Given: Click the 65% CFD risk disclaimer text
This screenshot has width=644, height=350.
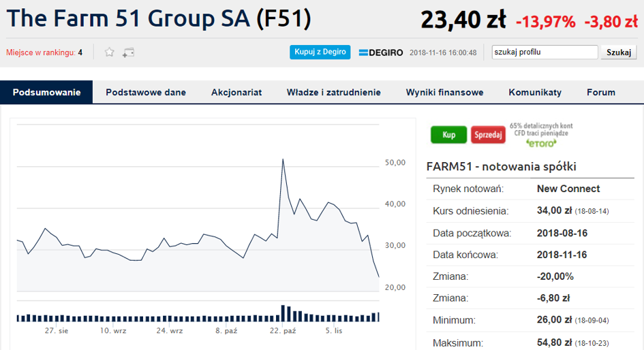Looking at the screenshot, I should click(x=541, y=129).
